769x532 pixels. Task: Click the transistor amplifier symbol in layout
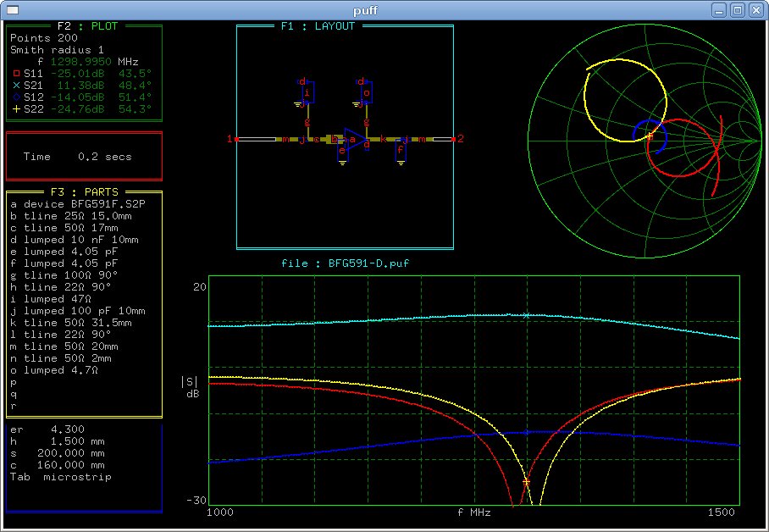click(355, 139)
